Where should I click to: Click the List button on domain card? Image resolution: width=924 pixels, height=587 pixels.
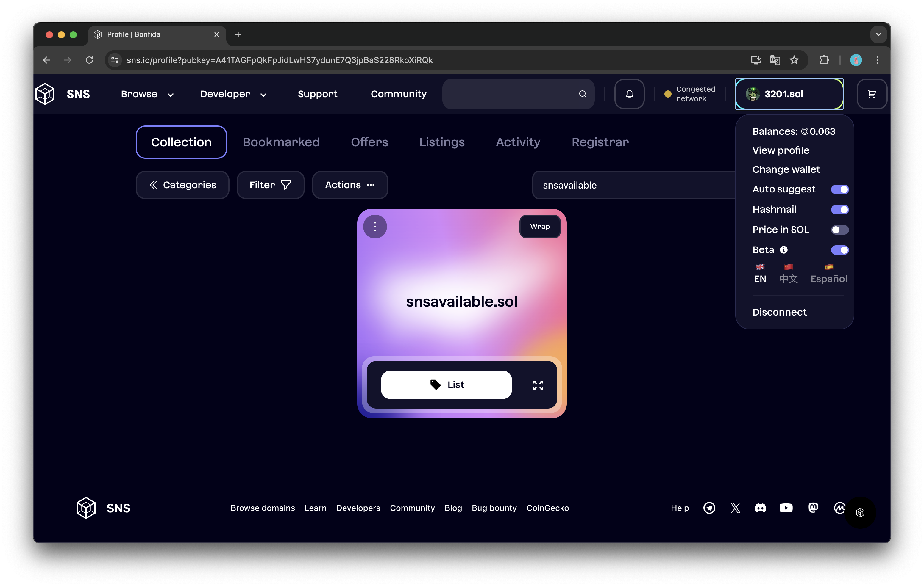click(446, 384)
